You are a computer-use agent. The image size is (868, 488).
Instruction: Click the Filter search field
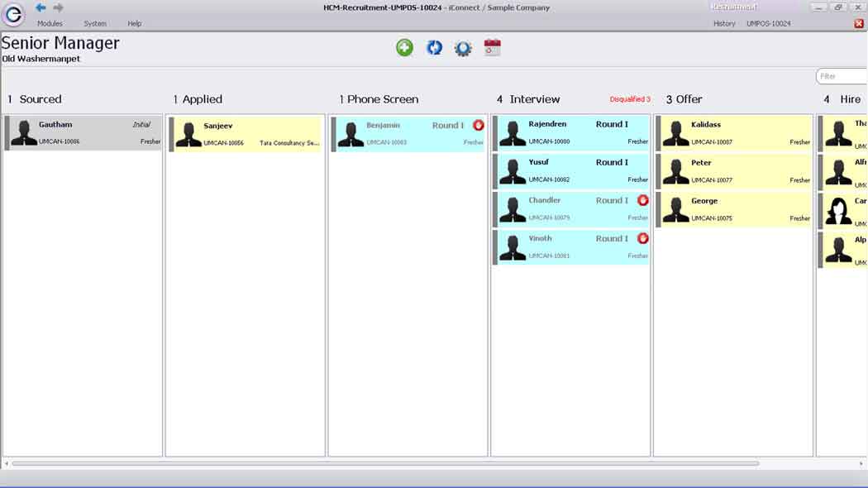point(842,76)
